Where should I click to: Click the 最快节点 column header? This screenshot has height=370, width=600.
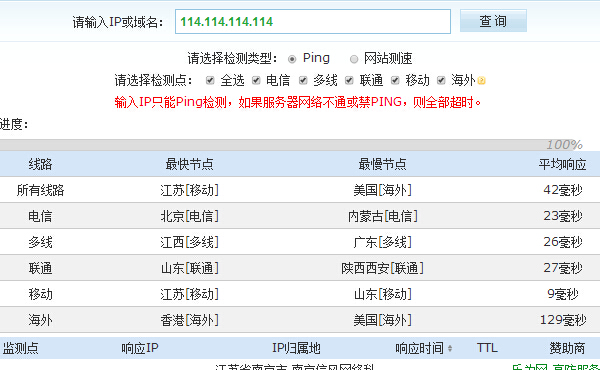pos(189,164)
